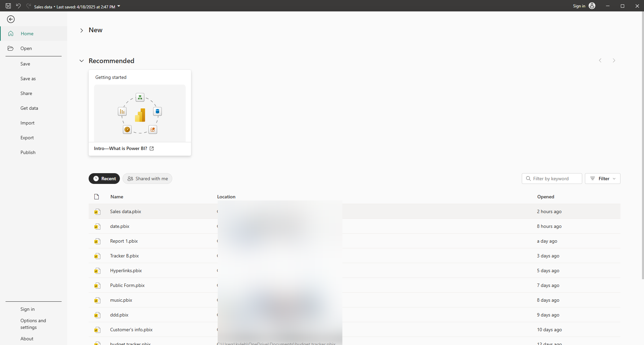This screenshot has height=345, width=644.
Task: Select Save in the sidebar
Action: tap(25, 64)
